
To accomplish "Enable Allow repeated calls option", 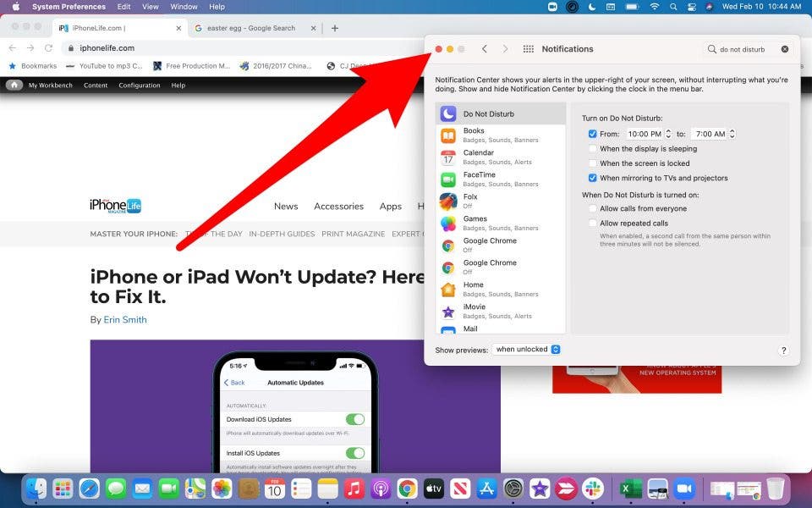I will (x=593, y=224).
